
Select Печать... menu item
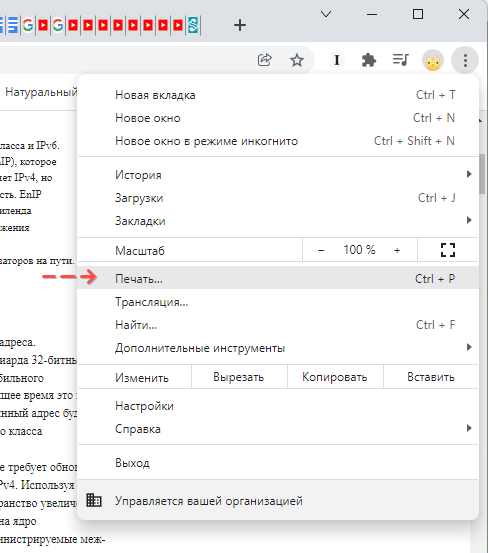click(x=277, y=279)
